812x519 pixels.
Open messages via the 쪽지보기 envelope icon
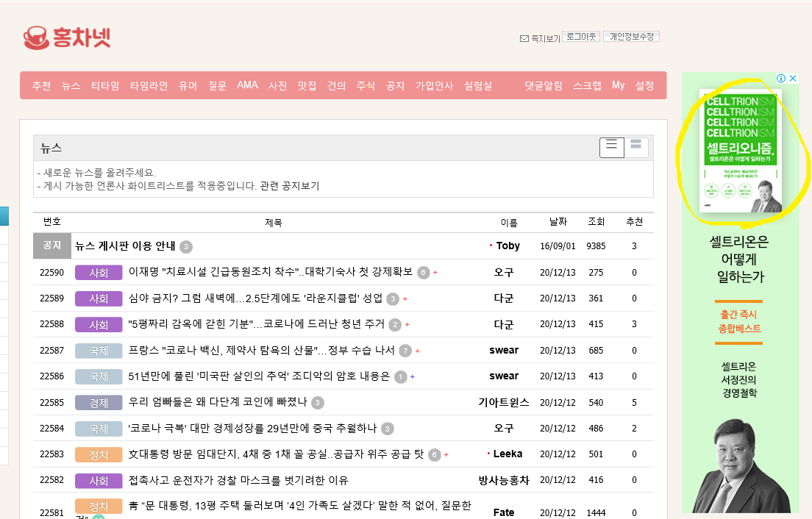coord(524,38)
